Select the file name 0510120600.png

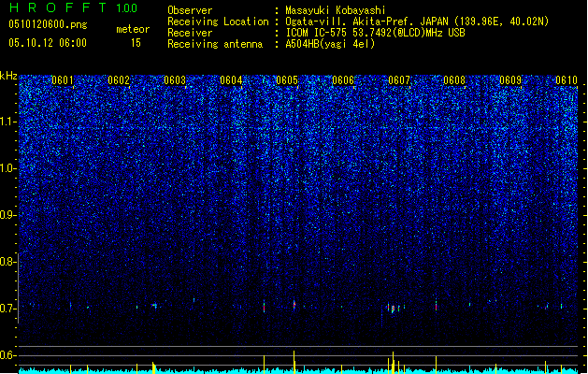tap(48, 24)
